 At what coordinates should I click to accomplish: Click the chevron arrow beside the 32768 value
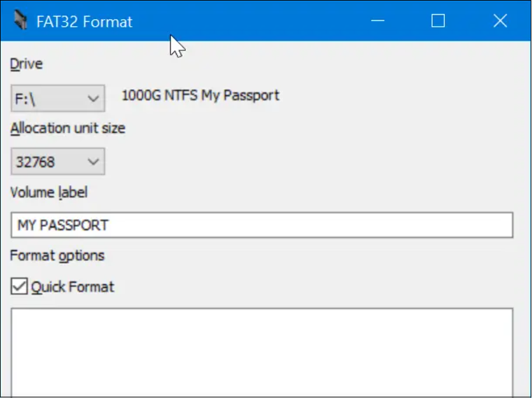(x=94, y=162)
